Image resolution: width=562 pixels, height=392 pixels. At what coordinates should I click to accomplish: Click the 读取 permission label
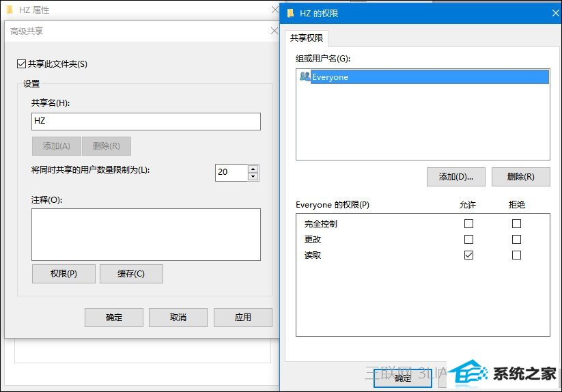click(x=313, y=255)
